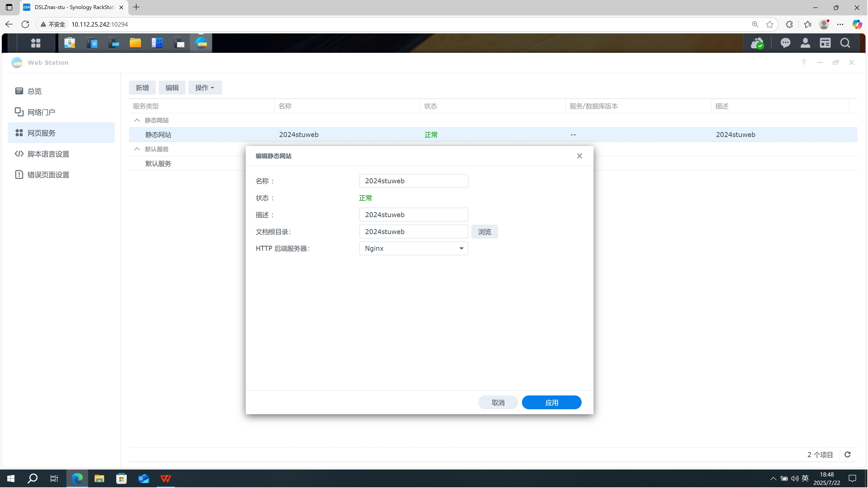Screen dimensions: 868x488
Task: Open browser extensions puzzle icon
Action: tap(789, 24)
